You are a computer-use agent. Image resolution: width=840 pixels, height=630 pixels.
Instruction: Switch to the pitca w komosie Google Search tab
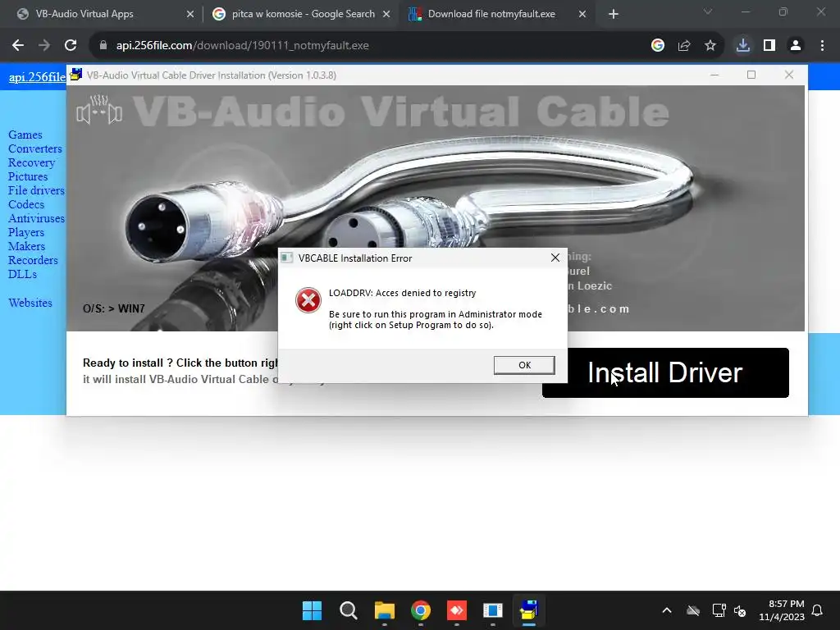tap(301, 14)
